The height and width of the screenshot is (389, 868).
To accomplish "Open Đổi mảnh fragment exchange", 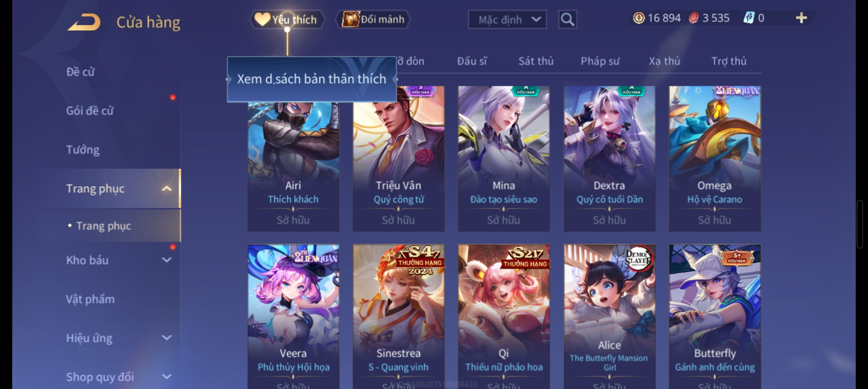I will click(373, 19).
